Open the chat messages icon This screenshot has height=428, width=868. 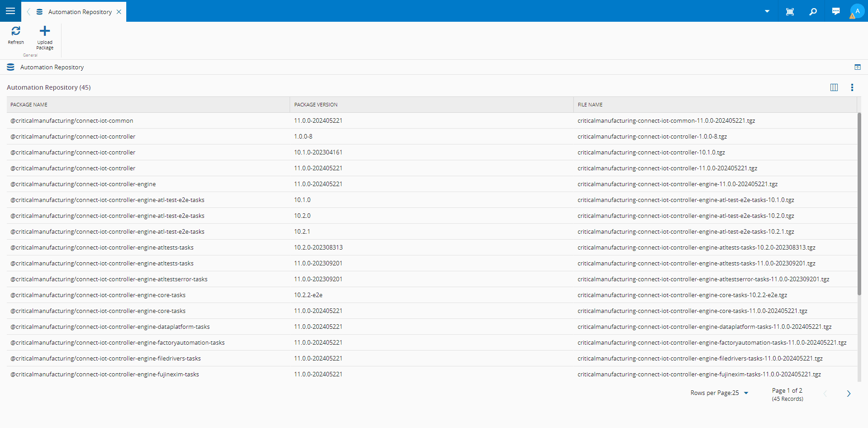pyautogui.click(x=835, y=11)
